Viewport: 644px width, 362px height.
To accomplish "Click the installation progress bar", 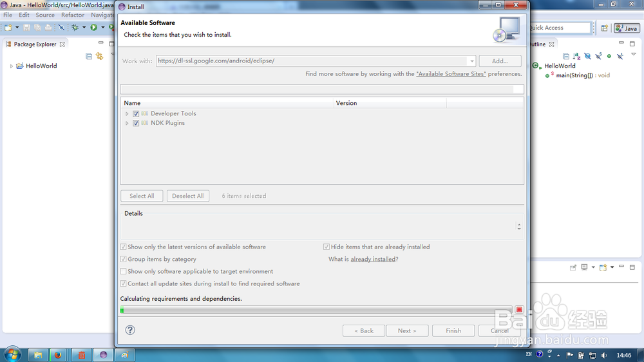I will tap(316, 310).
